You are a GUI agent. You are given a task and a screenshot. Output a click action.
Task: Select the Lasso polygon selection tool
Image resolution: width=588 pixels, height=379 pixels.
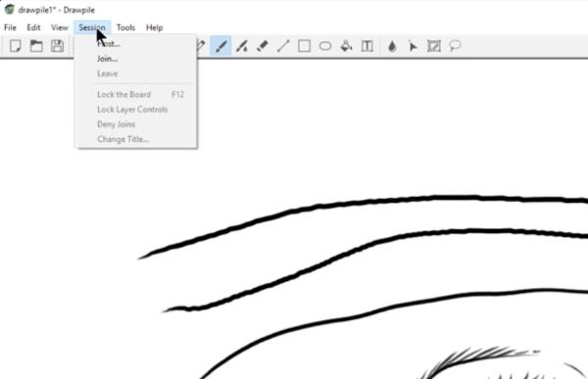(455, 46)
